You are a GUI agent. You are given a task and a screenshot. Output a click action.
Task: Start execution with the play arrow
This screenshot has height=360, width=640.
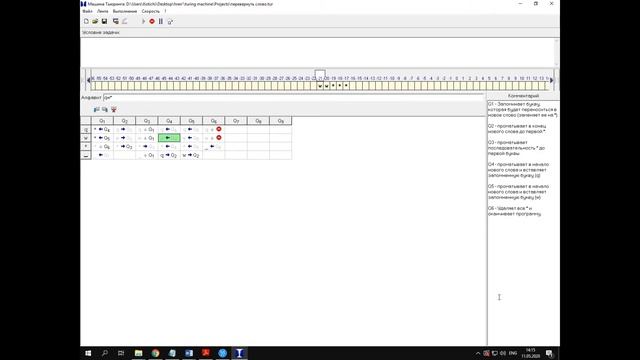[143, 21]
